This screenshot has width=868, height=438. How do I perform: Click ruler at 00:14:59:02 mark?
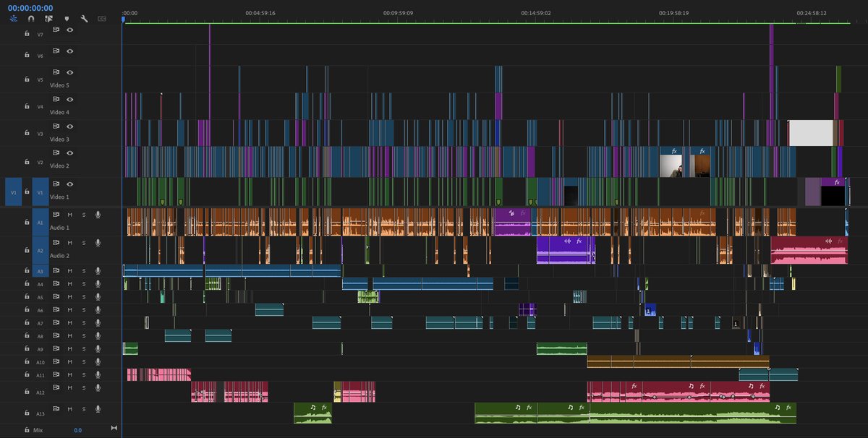[x=536, y=13]
